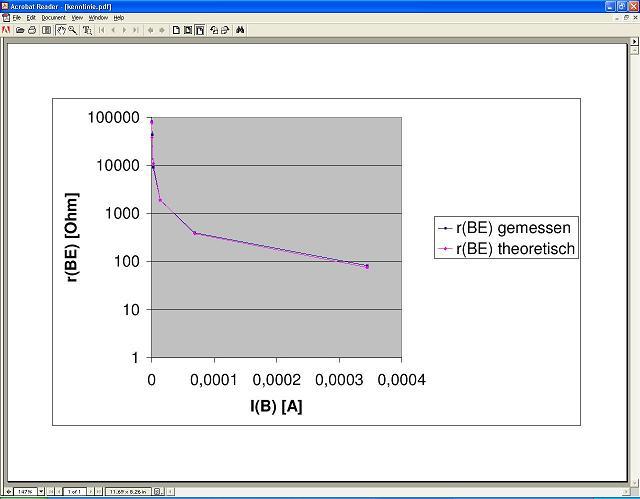
Task: Click x-axis label '0,0001'
Action: (213, 379)
